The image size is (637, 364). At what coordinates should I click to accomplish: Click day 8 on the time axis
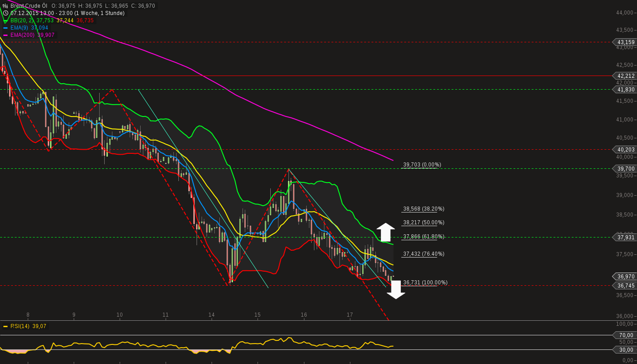click(28, 315)
